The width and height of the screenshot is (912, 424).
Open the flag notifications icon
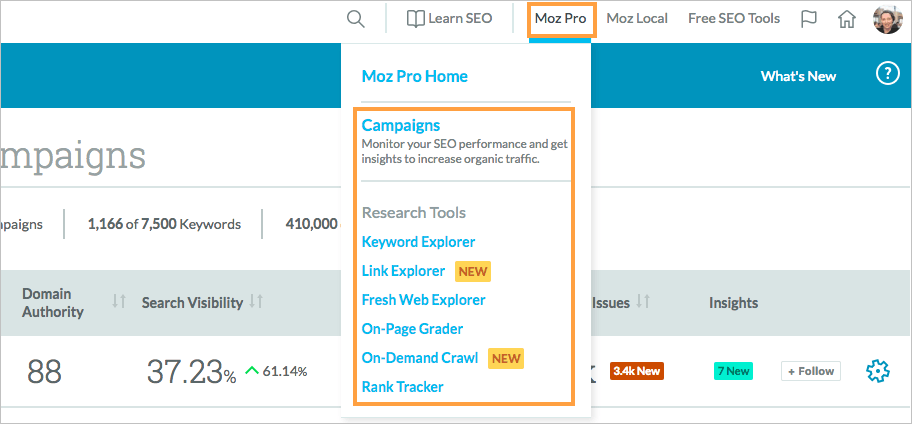point(810,19)
